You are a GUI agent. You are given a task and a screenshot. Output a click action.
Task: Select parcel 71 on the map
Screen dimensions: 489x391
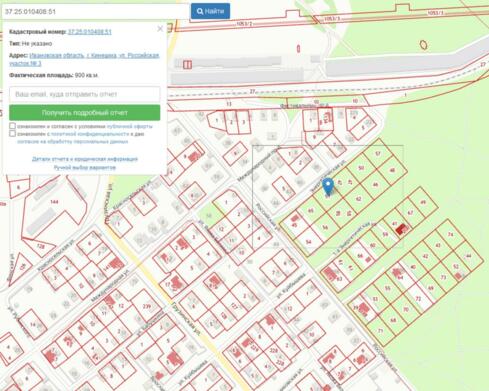381,331
